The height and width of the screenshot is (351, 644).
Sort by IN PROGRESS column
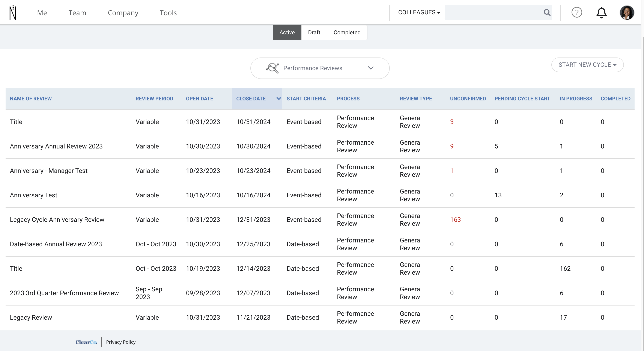coord(576,98)
